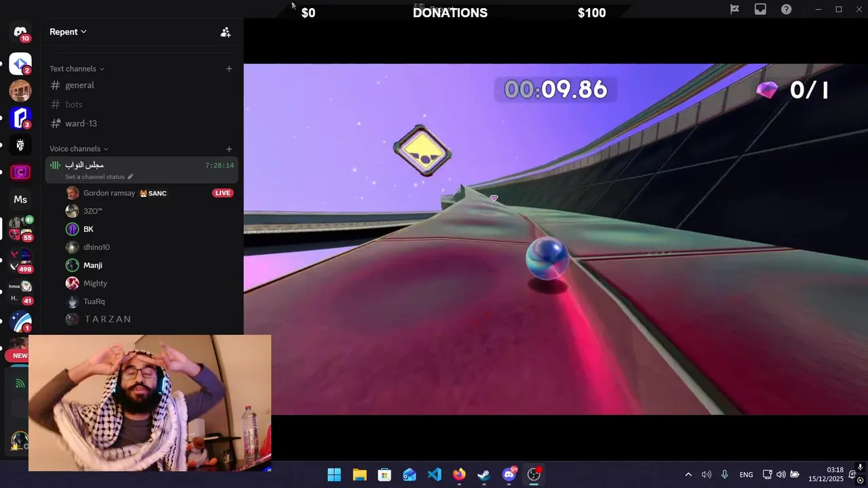Open the server folder with badge 41

[20, 291]
